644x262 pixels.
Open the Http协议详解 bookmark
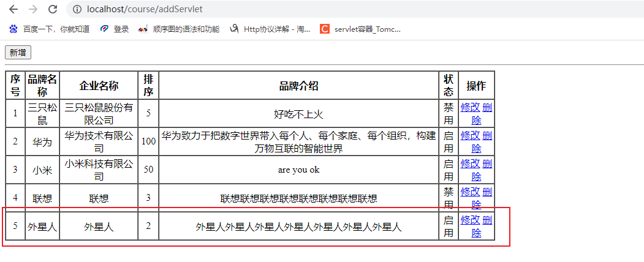click(x=270, y=29)
